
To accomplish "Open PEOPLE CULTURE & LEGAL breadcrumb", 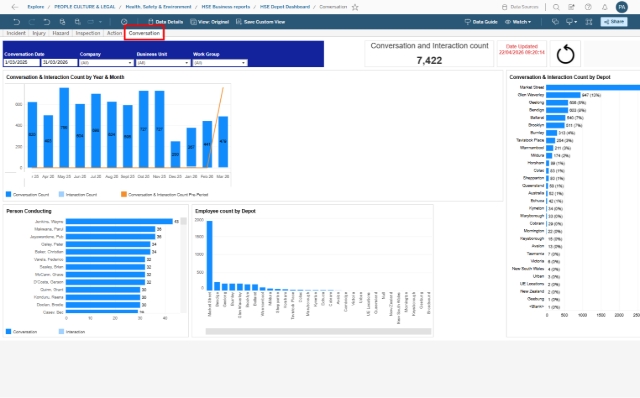I will tap(84, 7).
